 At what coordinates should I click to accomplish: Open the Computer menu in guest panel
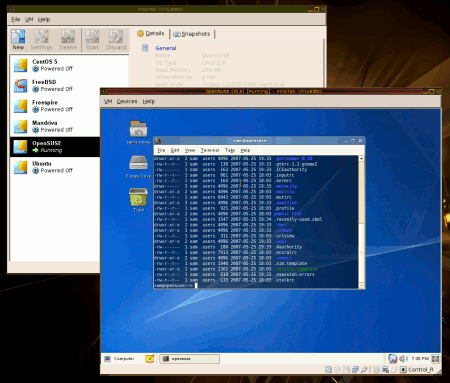(x=119, y=359)
